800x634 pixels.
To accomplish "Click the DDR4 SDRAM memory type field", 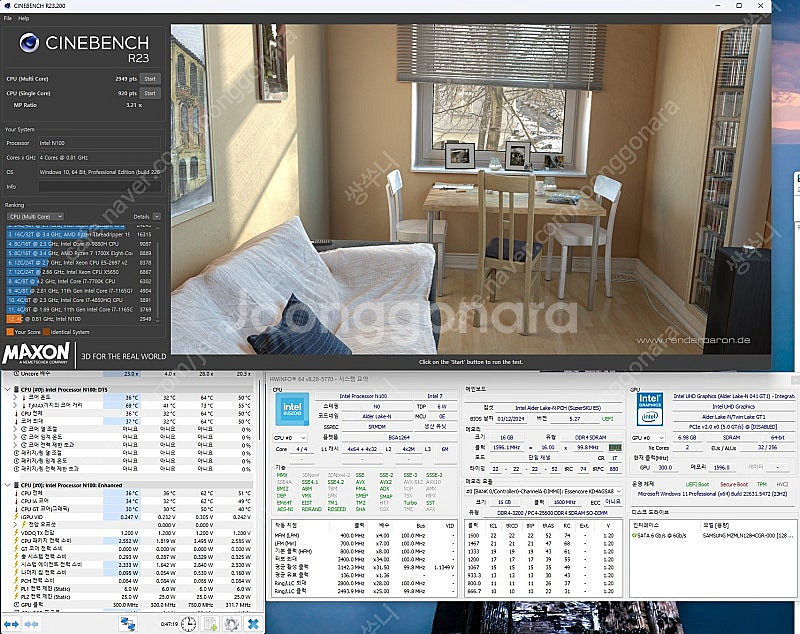I will point(591,438).
